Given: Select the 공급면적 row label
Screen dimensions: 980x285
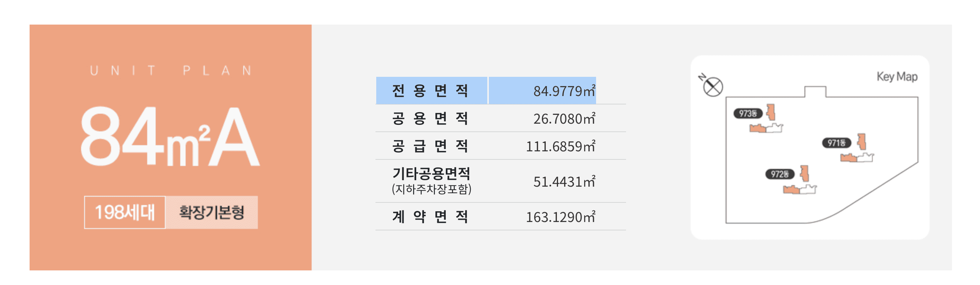Looking at the screenshot, I should coord(430,146).
